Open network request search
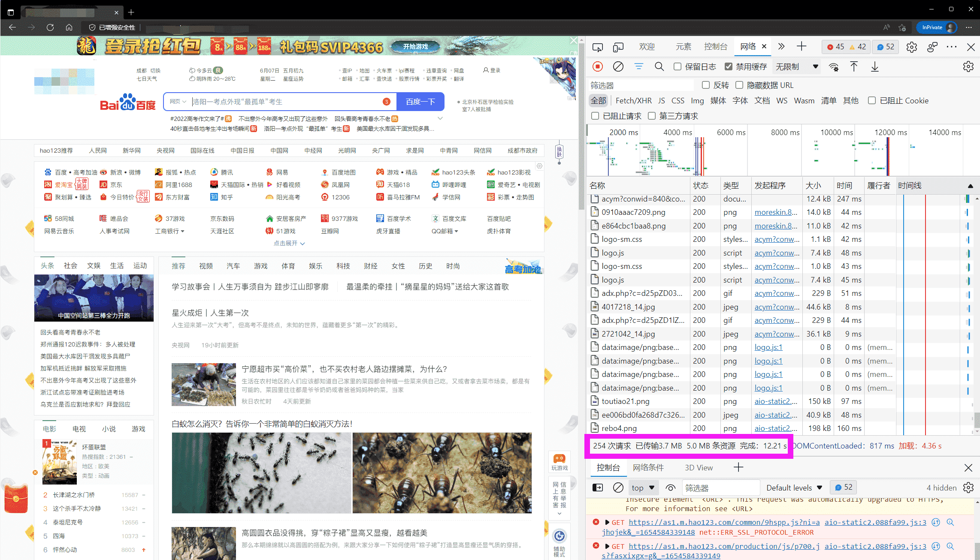The height and width of the screenshot is (560, 980). tap(659, 66)
